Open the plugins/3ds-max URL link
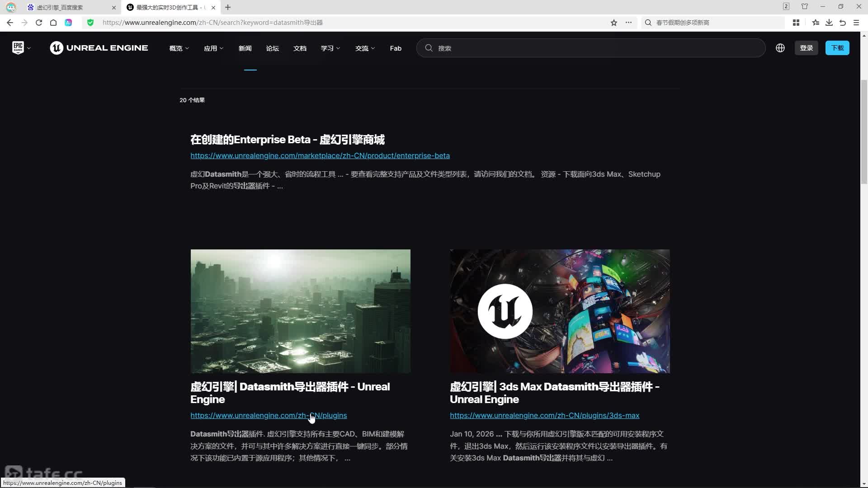Viewport: 868px width, 488px height. coord(545,416)
